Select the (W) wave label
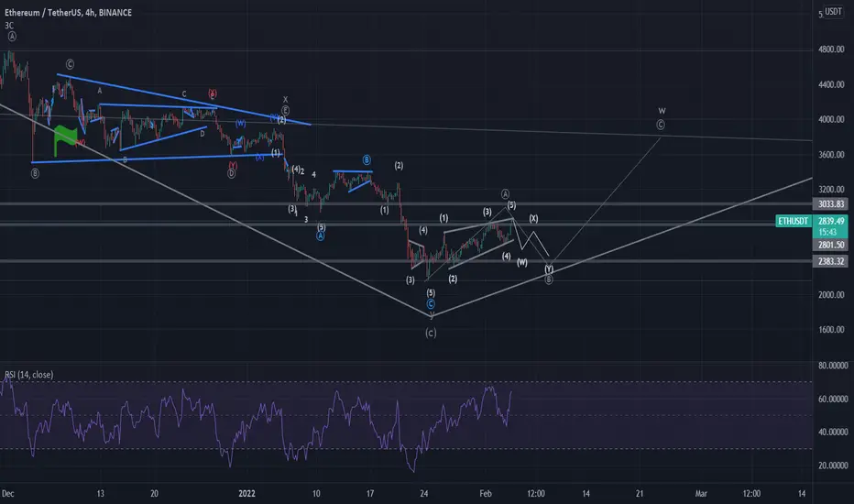 tap(521, 263)
